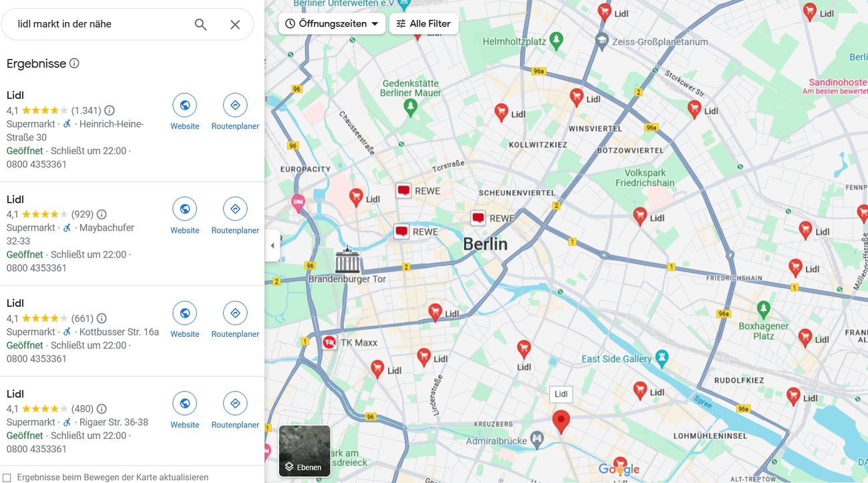Click the Lidl pin in Rudolfkiez

[x=793, y=396]
